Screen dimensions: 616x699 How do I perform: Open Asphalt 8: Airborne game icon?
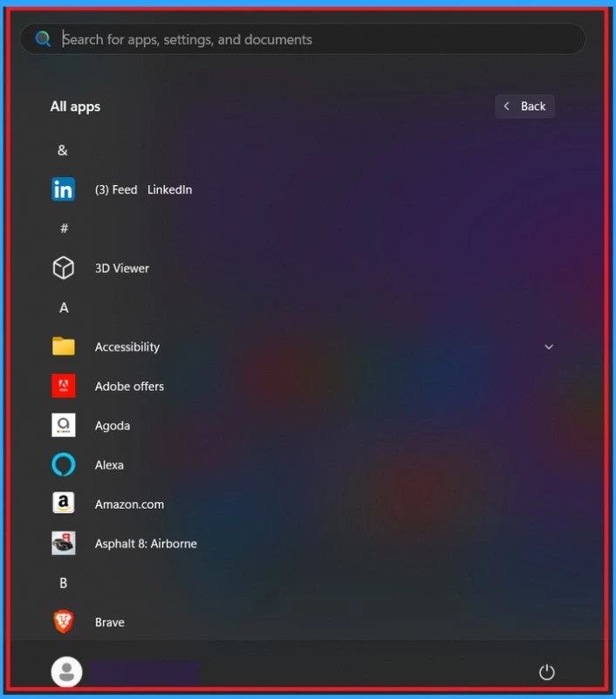[x=64, y=543]
